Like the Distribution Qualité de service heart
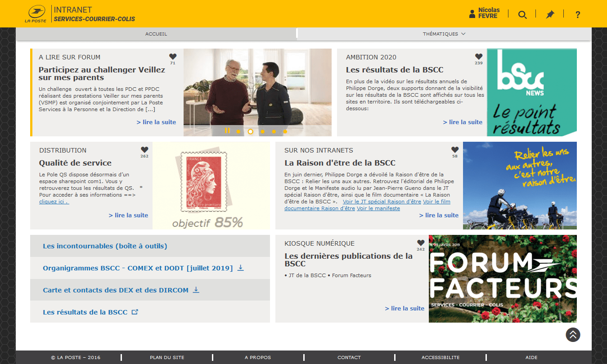This screenshot has width=607, height=364. click(x=144, y=150)
